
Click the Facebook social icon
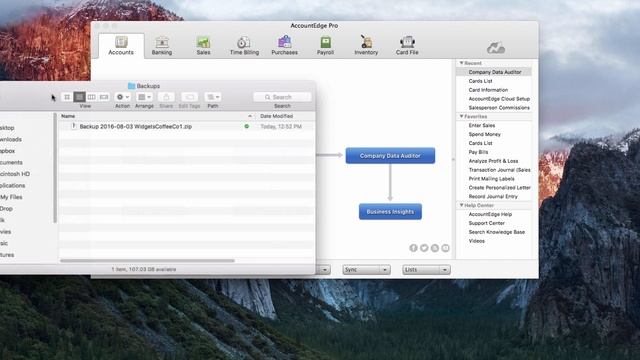coord(413,248)
